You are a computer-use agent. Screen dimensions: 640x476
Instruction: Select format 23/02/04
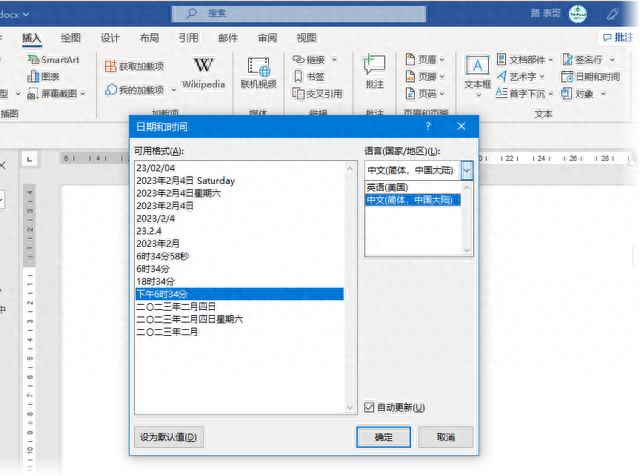pyautogui.click(x=240, y=168)
